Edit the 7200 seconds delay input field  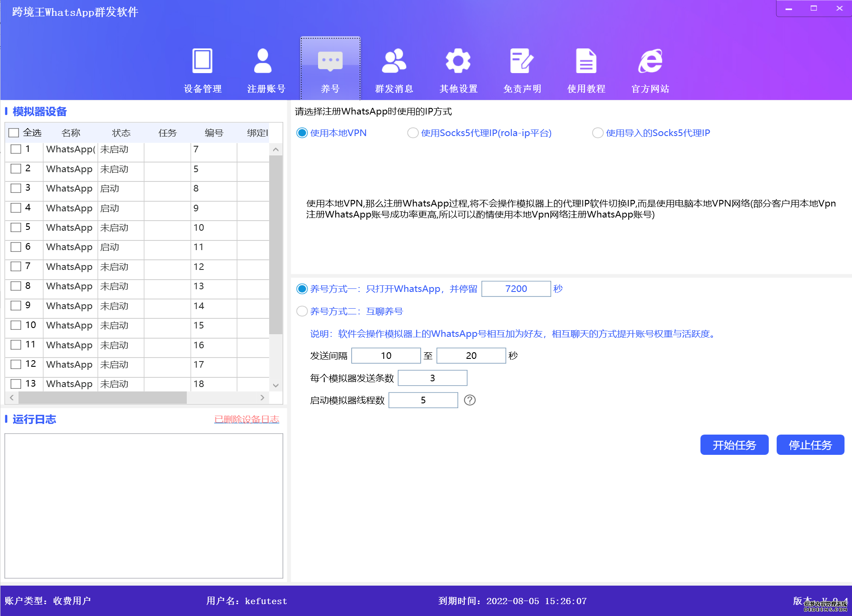pos(517,288)
